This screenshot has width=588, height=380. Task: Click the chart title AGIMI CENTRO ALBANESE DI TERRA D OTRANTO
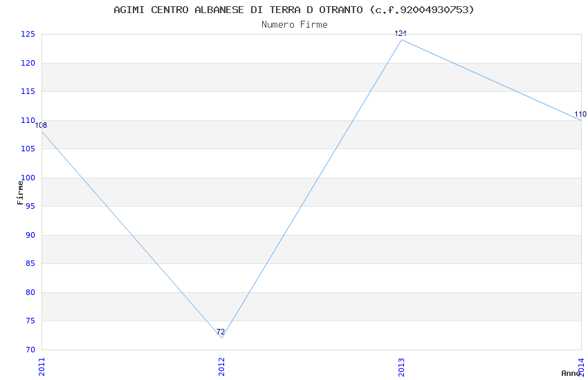tap(294, 10)
